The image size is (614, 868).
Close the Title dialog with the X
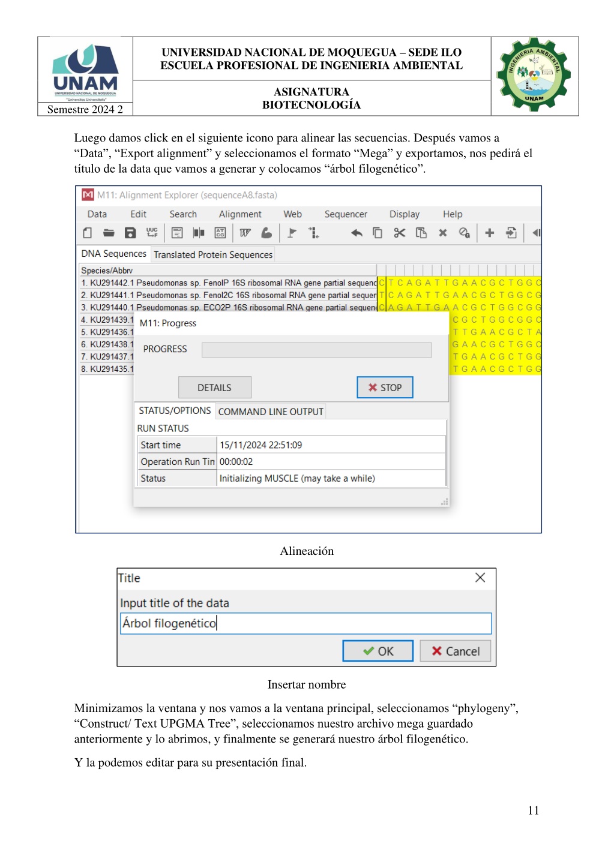click(x=480, y=578)
